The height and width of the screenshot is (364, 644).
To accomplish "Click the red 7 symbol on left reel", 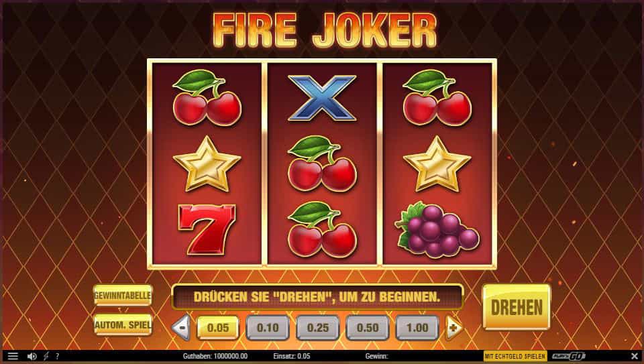I will click(x=207, y=230).
